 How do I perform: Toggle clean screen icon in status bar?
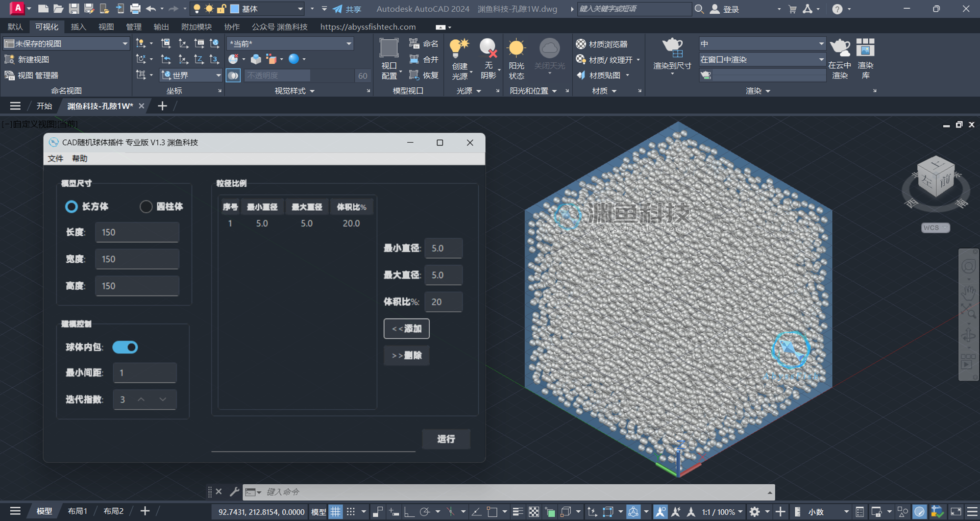(955, 512)
